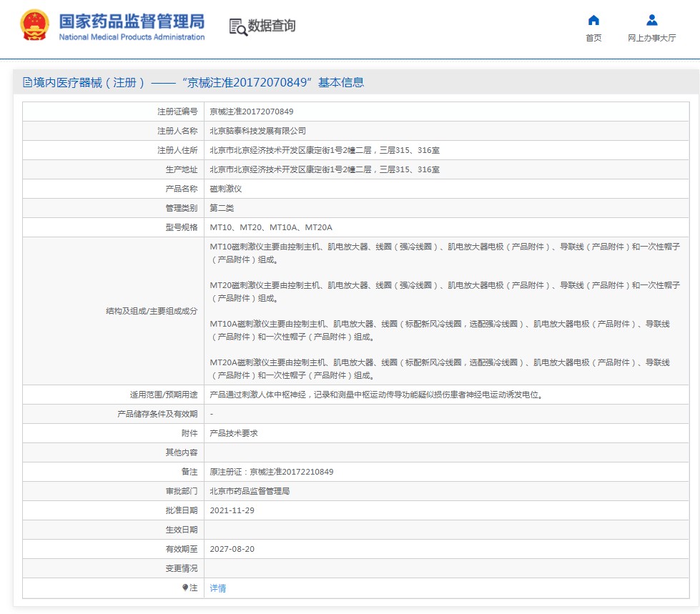This screenshot has height=614, width=700.
Task: Click the 其他内容 row label
Action: 181,452
